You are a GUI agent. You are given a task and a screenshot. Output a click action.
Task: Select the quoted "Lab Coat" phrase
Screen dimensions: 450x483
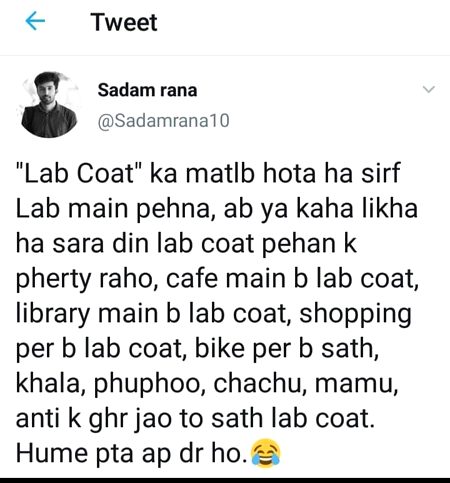pyautogui.click(x=79, y=173)
